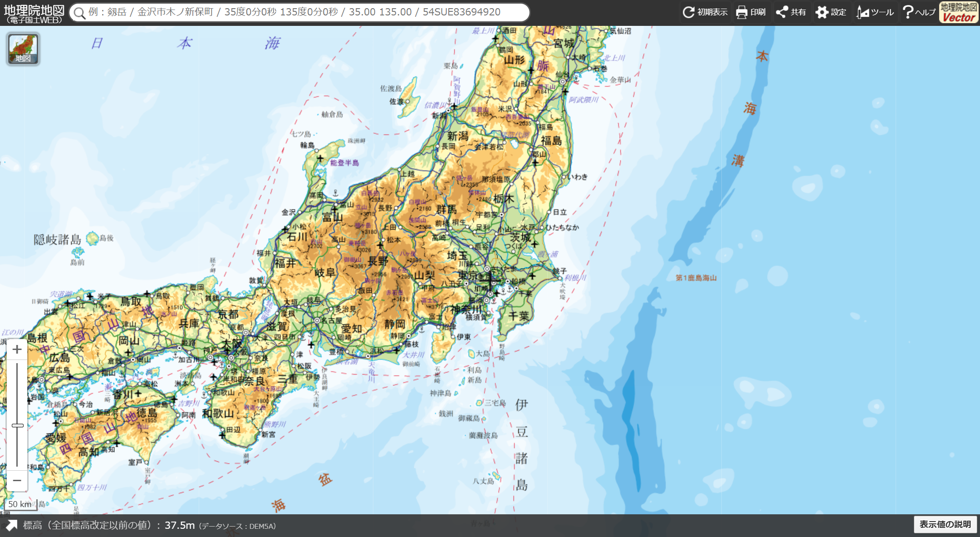Click the zoom level slider handle
980x537 pixels.
point(17,425)
